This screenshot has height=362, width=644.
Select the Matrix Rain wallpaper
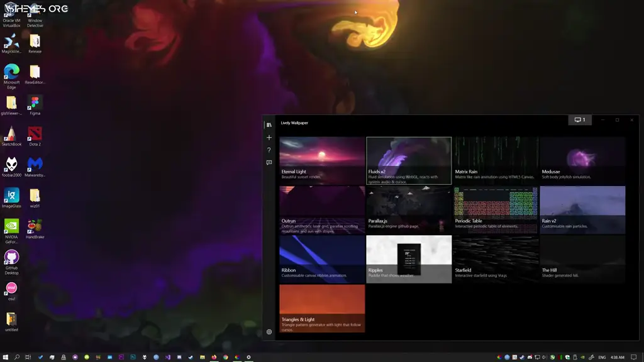click(x=496, y=160)
